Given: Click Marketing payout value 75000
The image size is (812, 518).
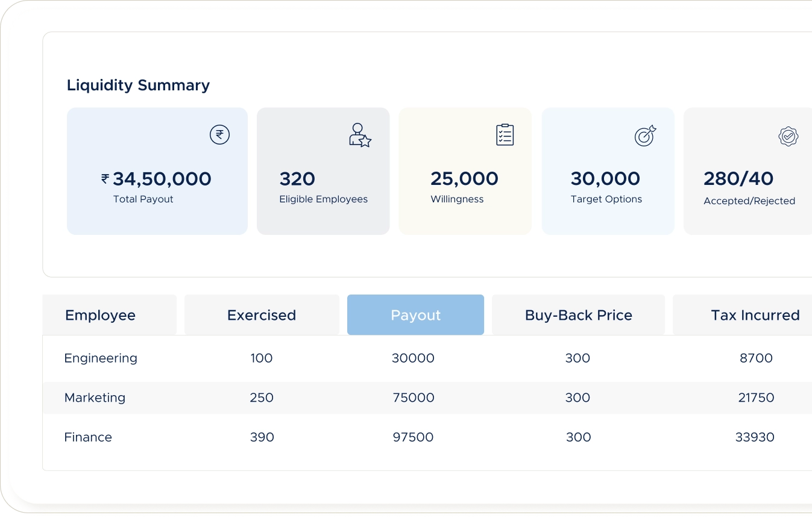Looking at the screenshot, I should point(414,398).
